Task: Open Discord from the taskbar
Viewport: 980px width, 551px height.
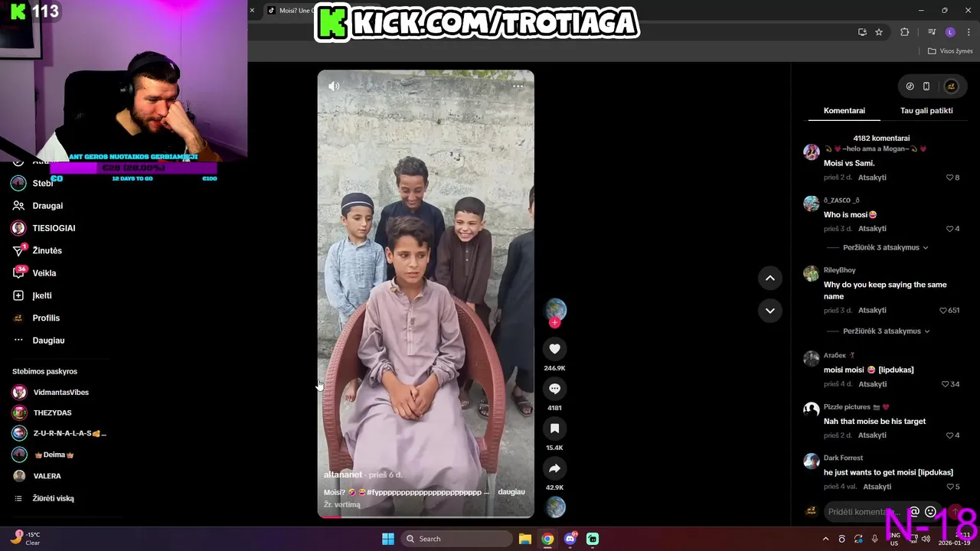Action: (x=570, y=539)
